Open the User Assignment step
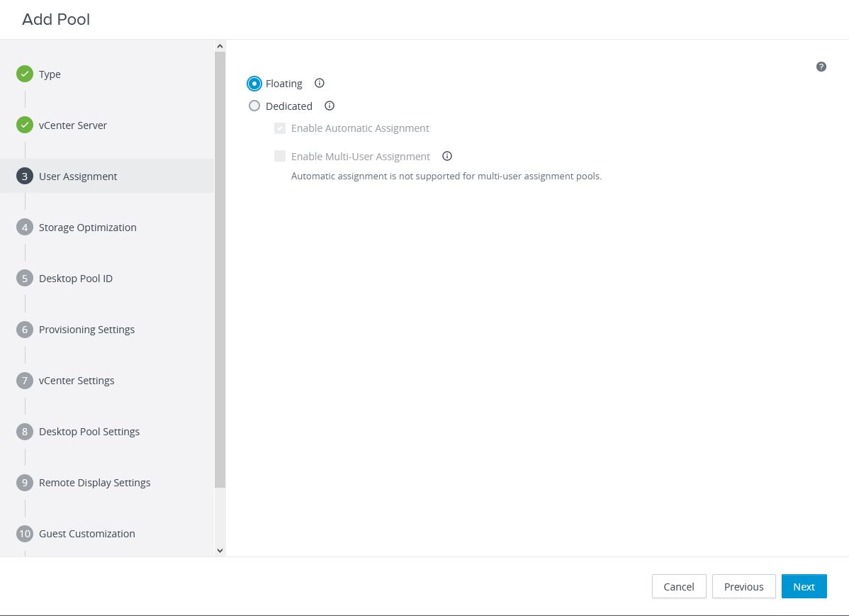The height and width of the screenshot is (616, 849). click(78, 176)
